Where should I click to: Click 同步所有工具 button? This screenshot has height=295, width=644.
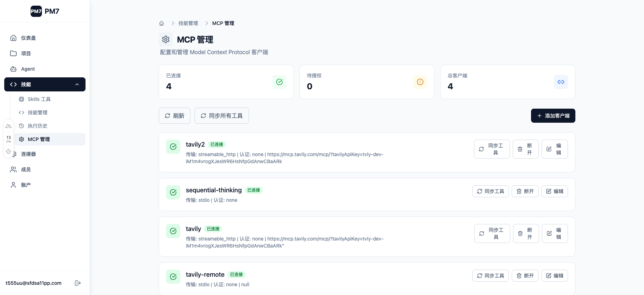pos(222,116)
